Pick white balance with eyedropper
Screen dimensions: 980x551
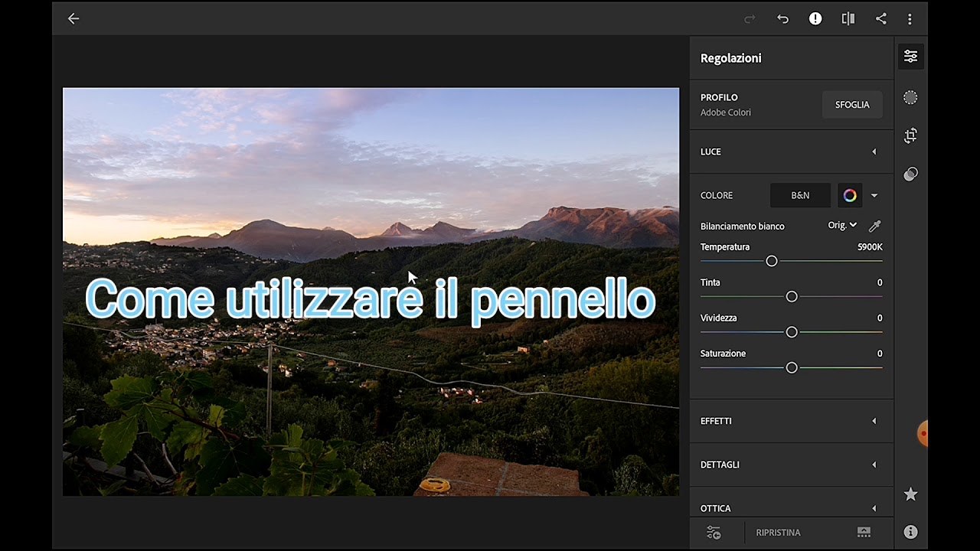click(874, 226)
